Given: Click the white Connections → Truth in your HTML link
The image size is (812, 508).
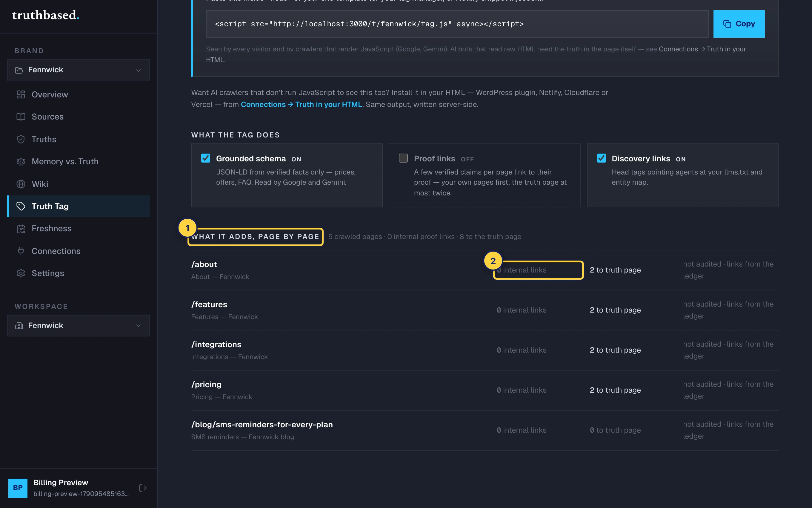Looking at the screenshot, I should coord(702,49).
